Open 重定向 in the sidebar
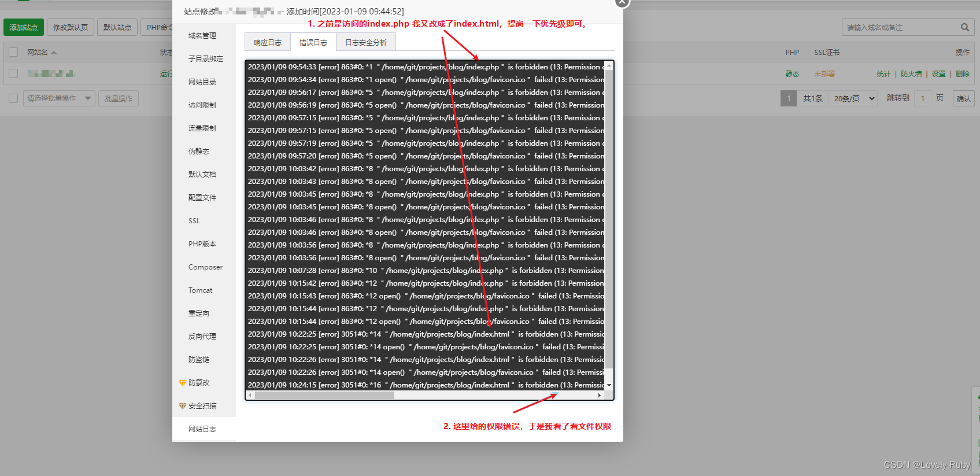The height and width of the screenshot is (476, 980). tap(199, 313)
